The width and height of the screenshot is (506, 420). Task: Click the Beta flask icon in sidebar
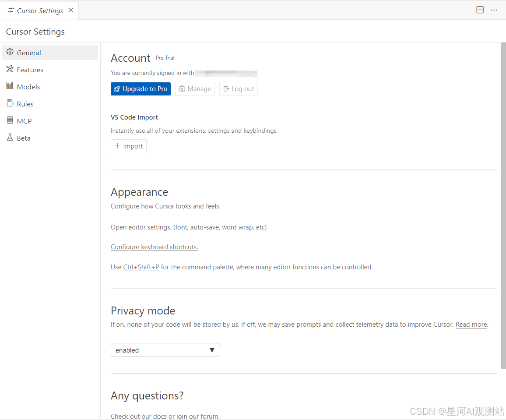point(10,138)
